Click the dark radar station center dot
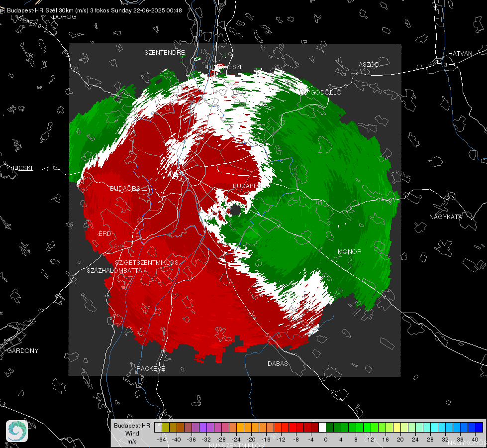This screenshot has width=487, height=448. [x=235, y=210]
